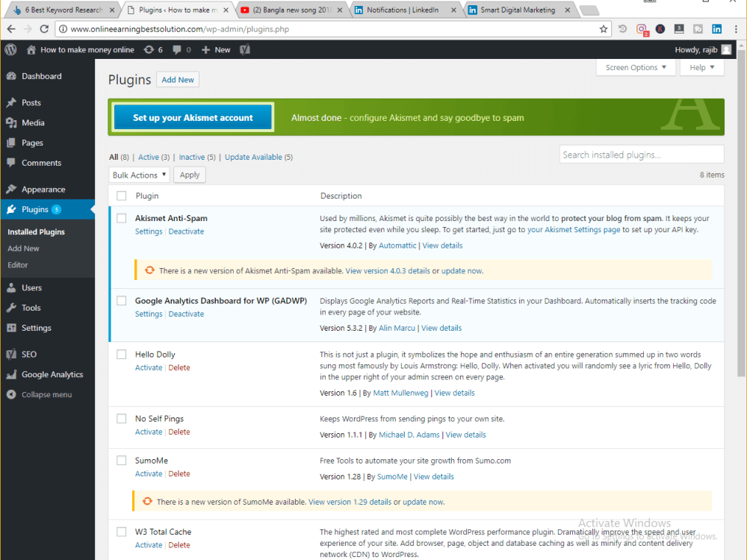The width and height of the screenshot is (747, 560).
Task: Check the W3 Total Cache checkbox
Action: click(122, 532)
